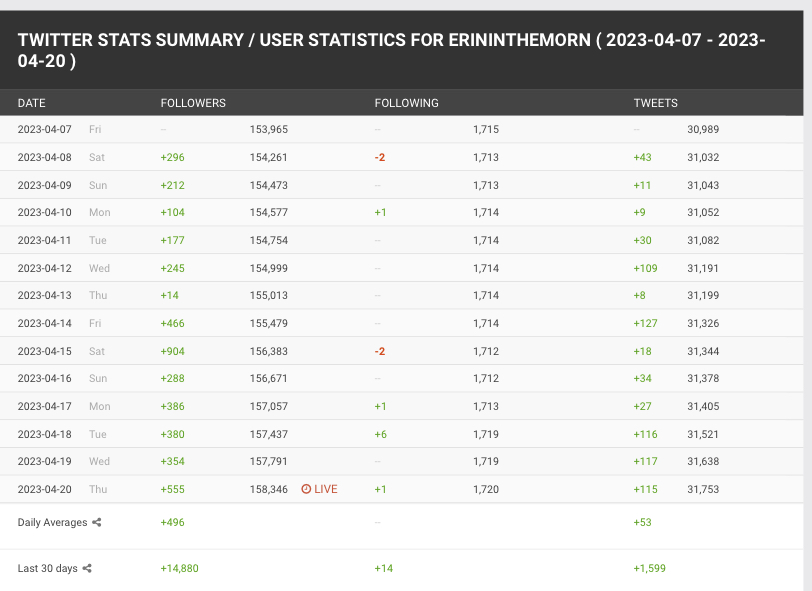Image resolution: width=812 pixels, height=591 pixels.
Task: Click the tweet count 31,753
Action: pos(703,489)
